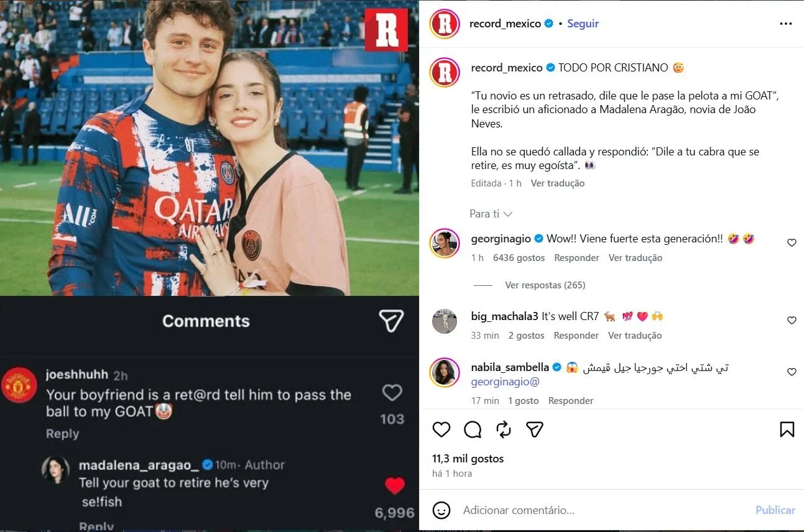Click Seguir to follow record_mexico
The height and width of the screenshot is (532, 804).
point(583,24)
